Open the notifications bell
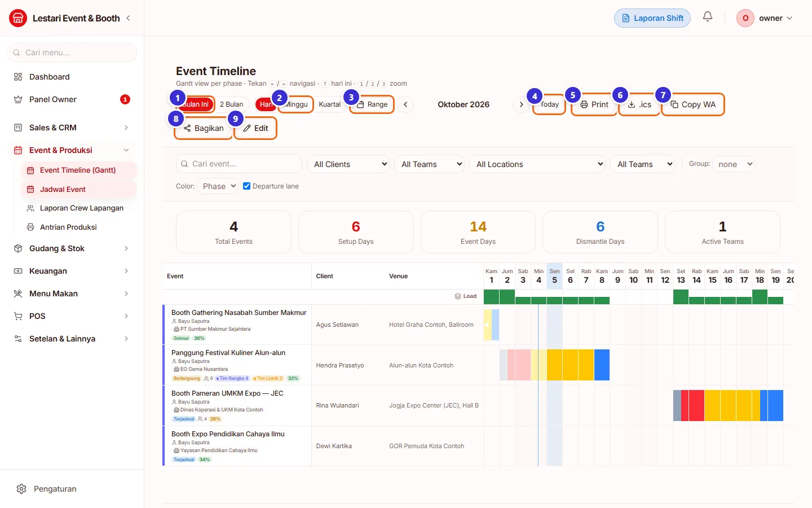812x508 pixels. [x=708, y=17]
